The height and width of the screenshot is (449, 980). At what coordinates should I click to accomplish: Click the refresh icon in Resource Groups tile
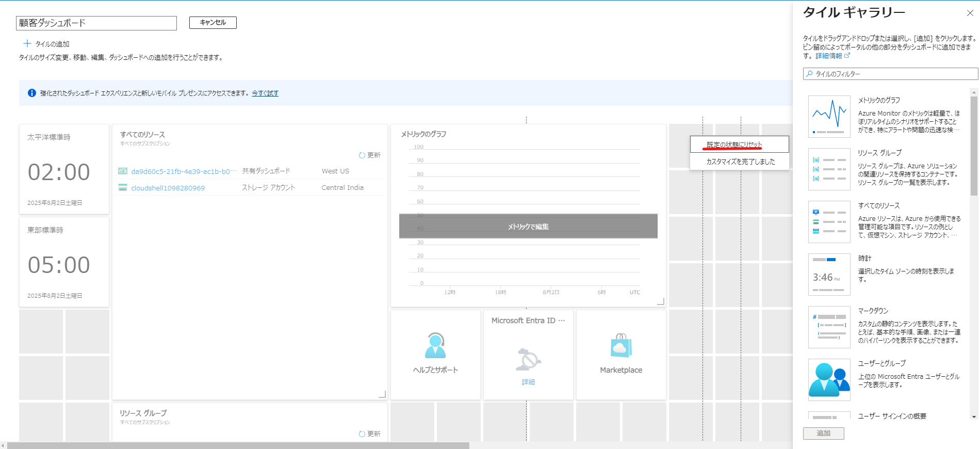pyautogui.click(x=362, y=434)
